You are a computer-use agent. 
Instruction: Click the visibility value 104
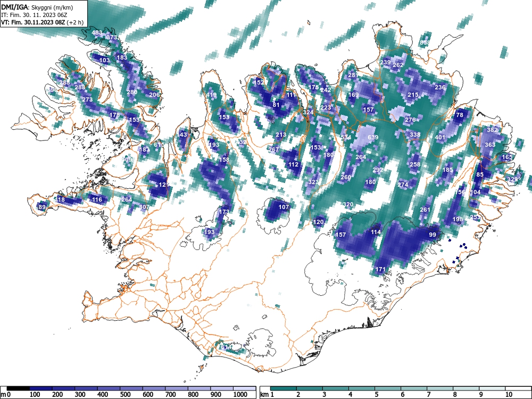coord(475,192)
